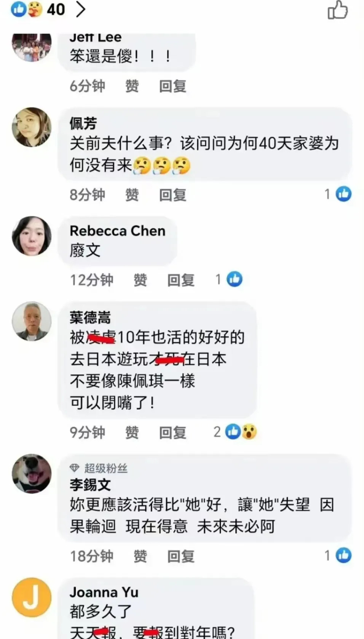Like 佩芳's comment with 赞
The image size is (364, 639).
(x=132, y=195)
